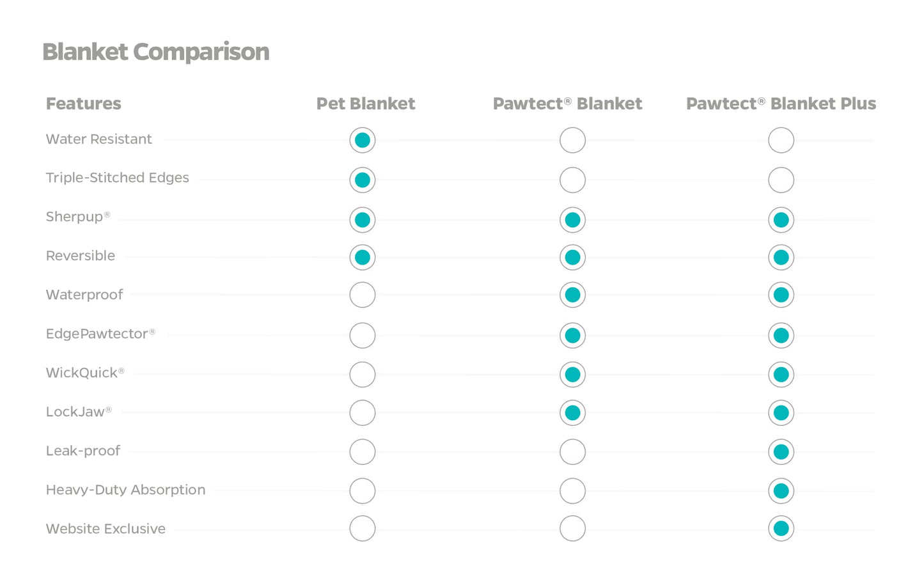Viewport: 924px width, 571px height.
Task: Click the Pet Blanket column header
Action: pyautogui.click(x=366, y=104)
